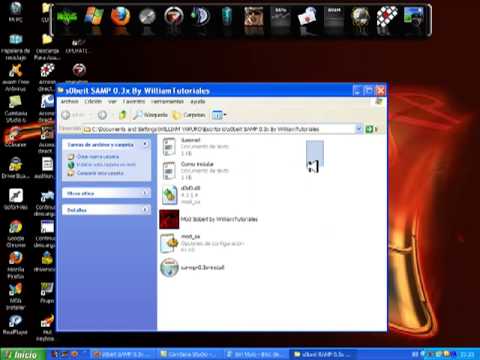Open the Views dropdown in the toolbar
The height and width of the screenshot is (360, 480).
219,115
